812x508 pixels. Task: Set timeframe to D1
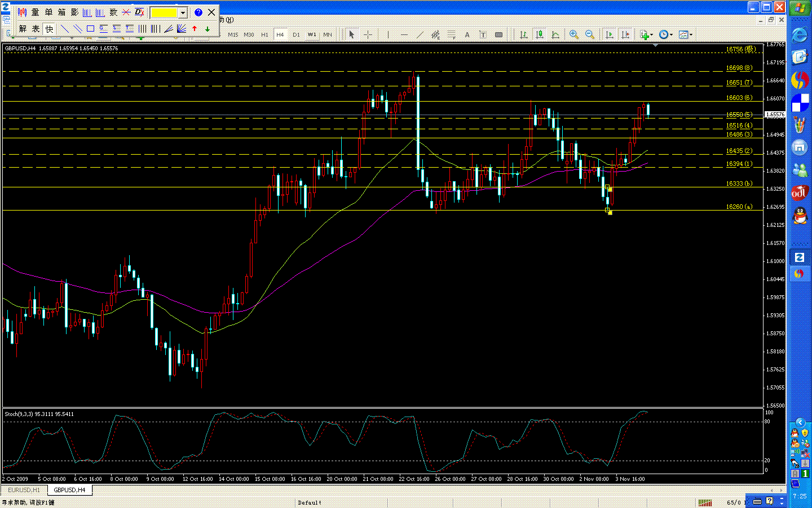tap(296, 34)
